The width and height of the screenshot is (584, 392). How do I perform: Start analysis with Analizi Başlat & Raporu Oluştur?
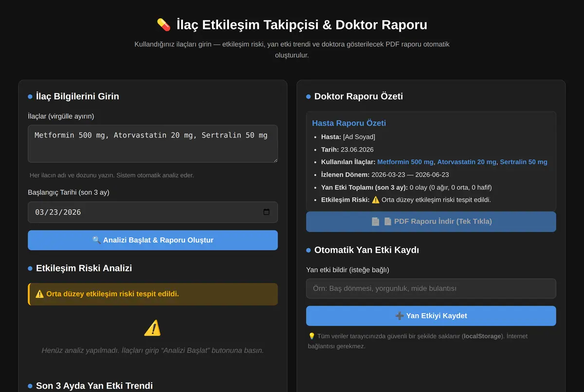(x=153, y=240)
